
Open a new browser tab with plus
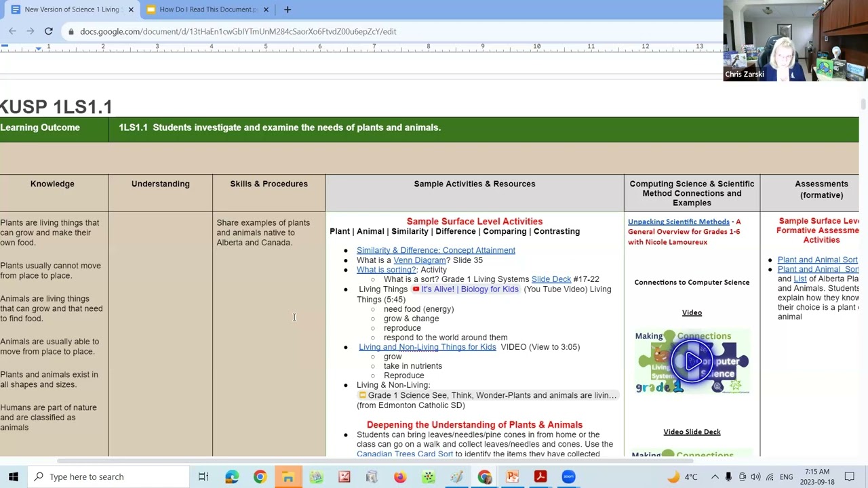click(288, 9)
